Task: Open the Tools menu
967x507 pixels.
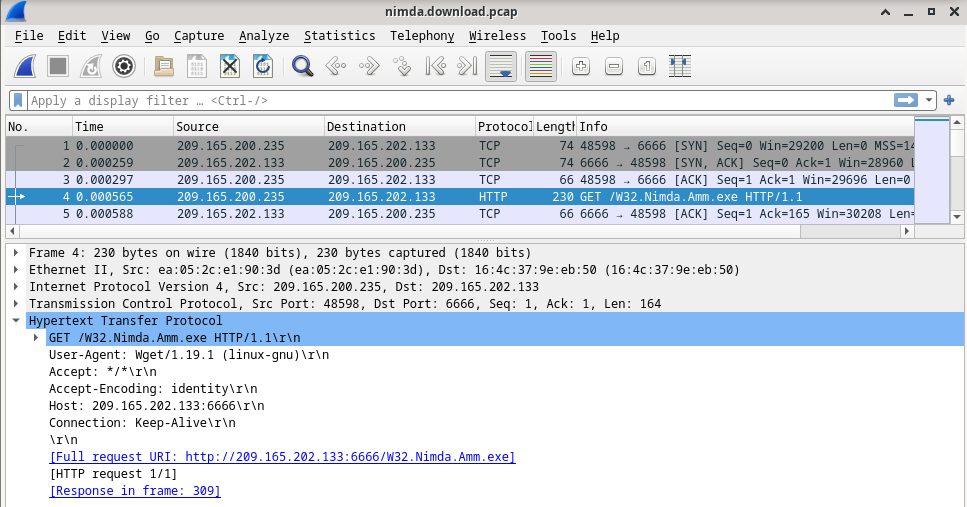Action: pyautogui.click(x=558, y=36)
